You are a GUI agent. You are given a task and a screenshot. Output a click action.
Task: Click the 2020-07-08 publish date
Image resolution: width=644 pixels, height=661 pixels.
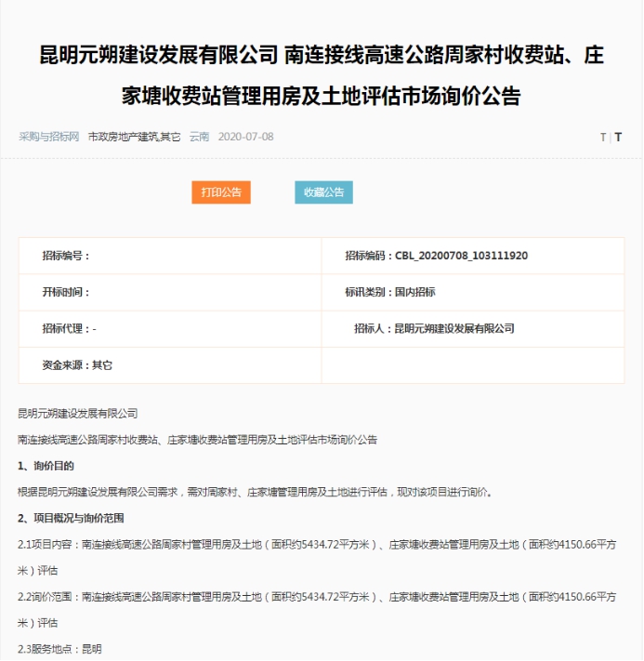click(245, 137)
